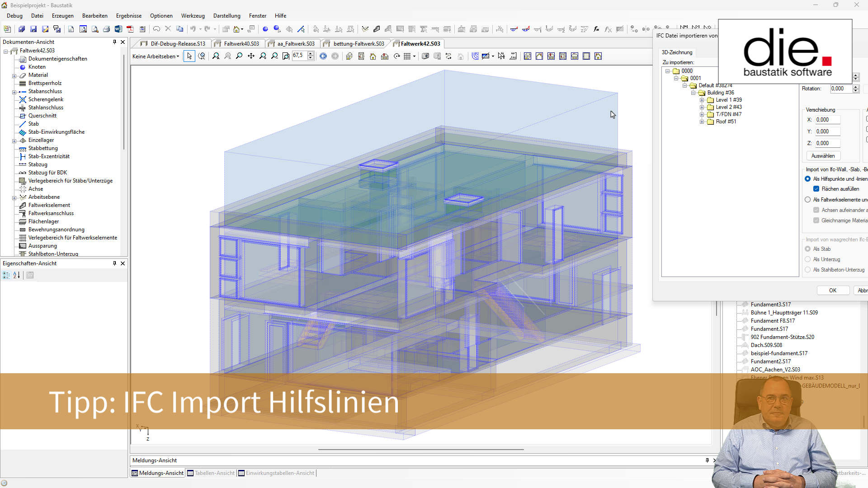Switch to bettung-Faltwerk.S03 document tab
Viewport: 868px width, 488px height.
355,44
